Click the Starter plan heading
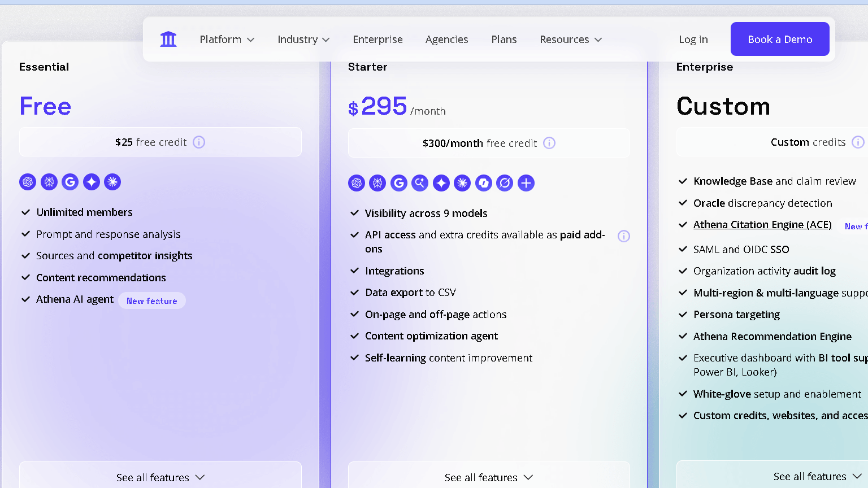Image resolution: width=868 pixels, height=488 pixels. click(367, 67)
